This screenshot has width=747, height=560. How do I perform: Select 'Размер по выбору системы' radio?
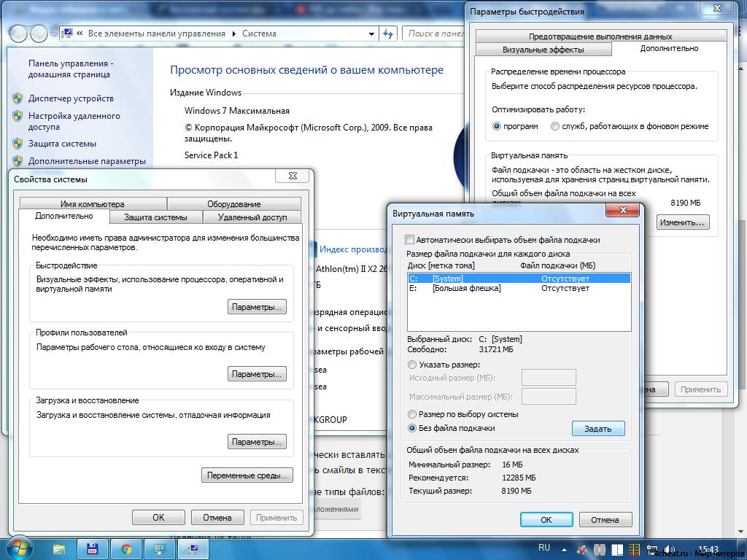(412, 414)
